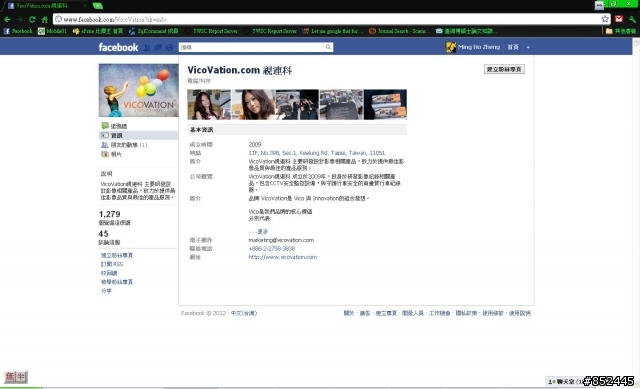Open the Advertising (廣告) footer link
Viewport: 640px width, 389px height.
coord(364,313)
